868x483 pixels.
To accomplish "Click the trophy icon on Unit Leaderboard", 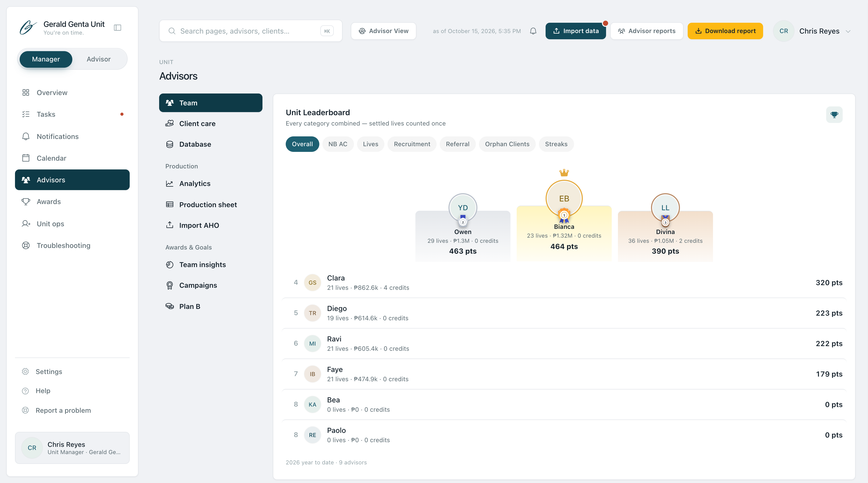I will [x=834, y=115].
